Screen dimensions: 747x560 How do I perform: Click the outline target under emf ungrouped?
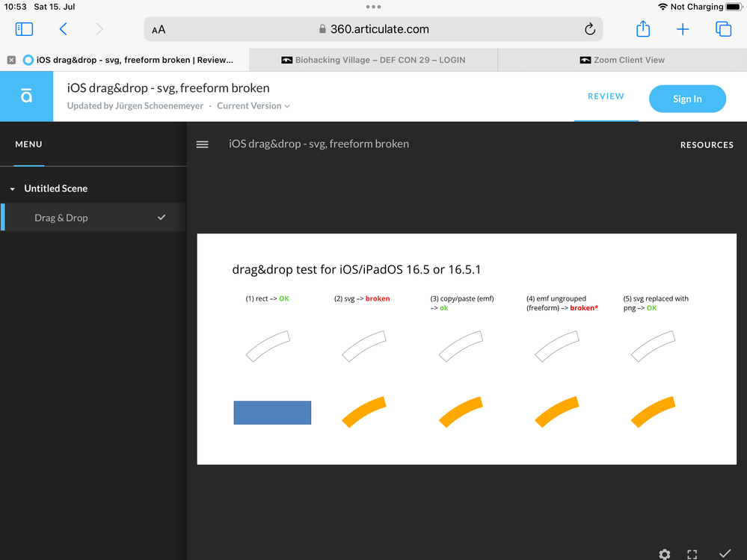click(557, 346)
